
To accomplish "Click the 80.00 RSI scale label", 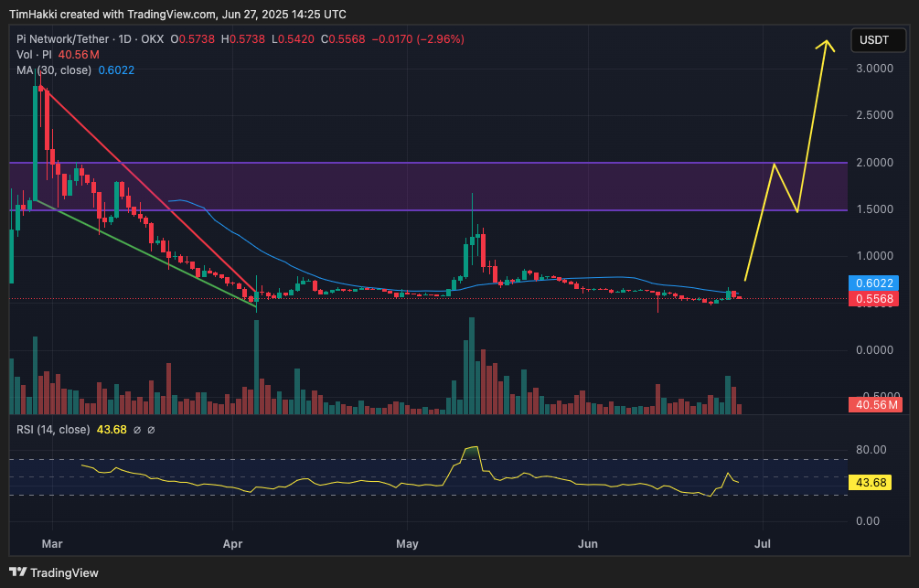I will (871, 450).
